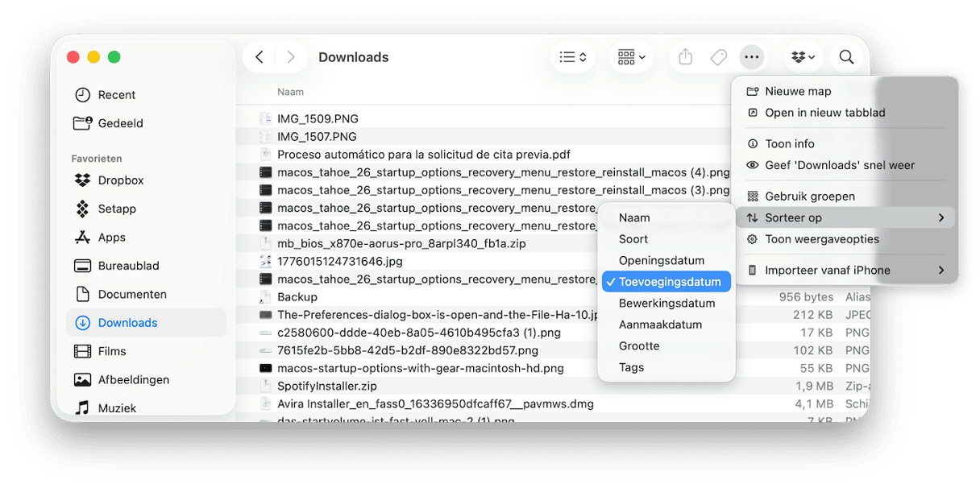Image resolution: width=980 pixels, height=488 pixels.
Task: Choose Toon weergaveopties
Action: (845, 239)
